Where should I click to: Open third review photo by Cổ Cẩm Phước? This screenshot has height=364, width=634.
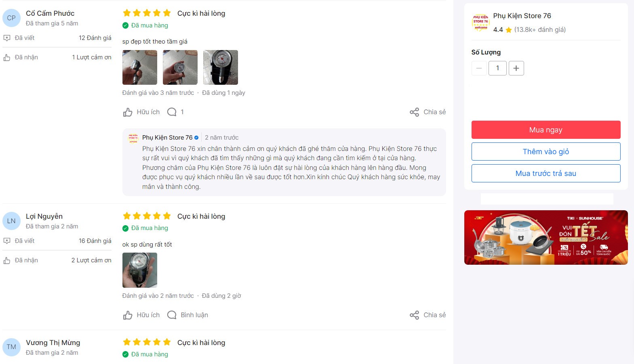pos(221,67)
